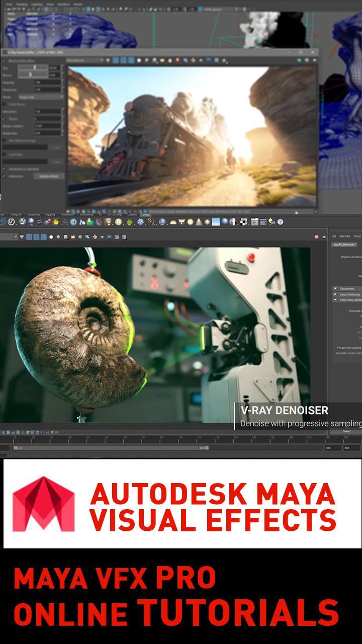
Task: Enable the Use Obstacle image checkbox
Action: 4,140
